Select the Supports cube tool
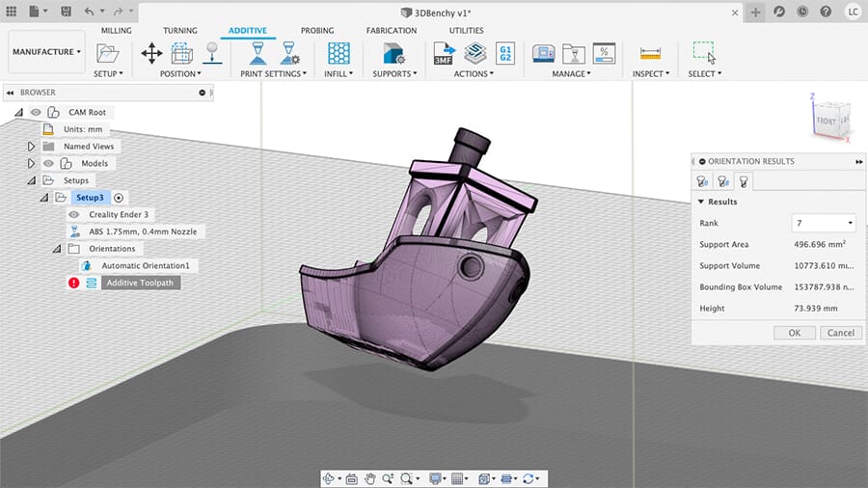This screenshot has height=488, width=868. click(x=393, y=54)
